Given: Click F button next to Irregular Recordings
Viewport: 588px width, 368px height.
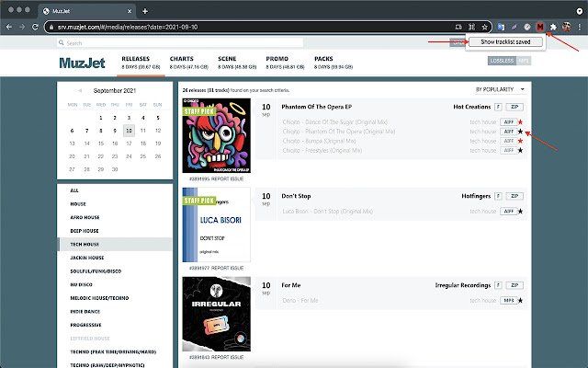Looking at the screenshot, I should [498, 285].
